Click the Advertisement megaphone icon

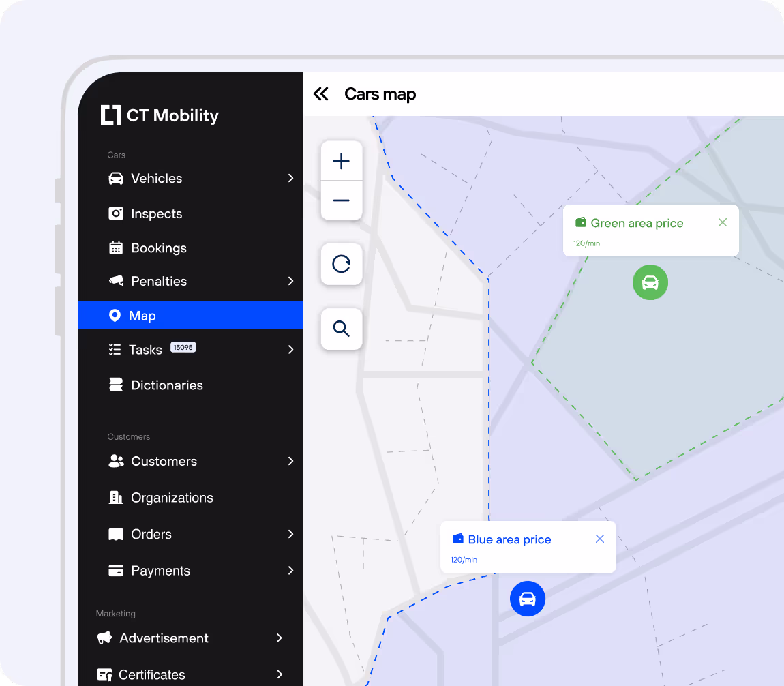coord(104,638)
